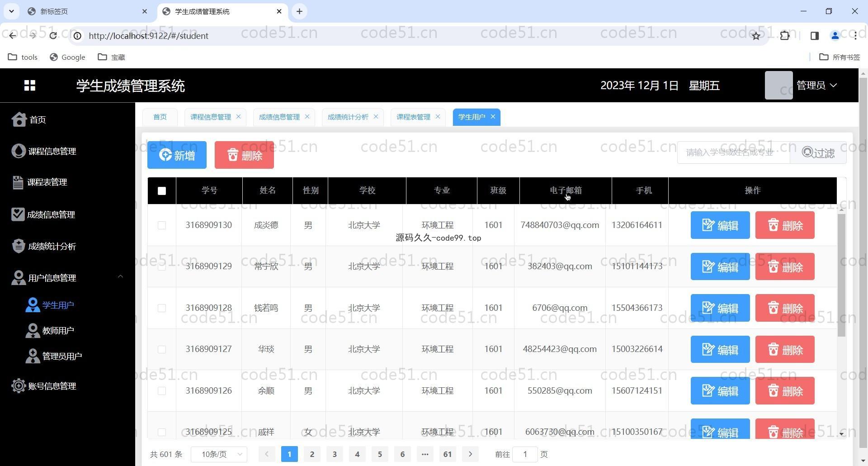Open the tools bookmarks folder
The height and width of the screenshot is (466, 868).
pos(23,57)
